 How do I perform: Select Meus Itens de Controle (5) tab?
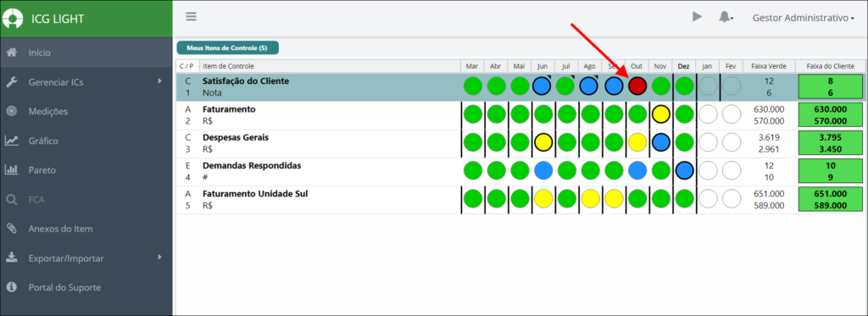point(227,48)
